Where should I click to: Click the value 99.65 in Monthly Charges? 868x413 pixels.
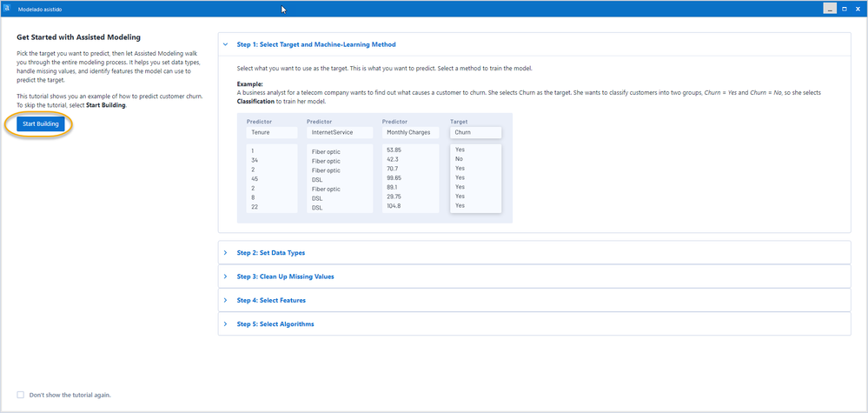coord(394,177)
